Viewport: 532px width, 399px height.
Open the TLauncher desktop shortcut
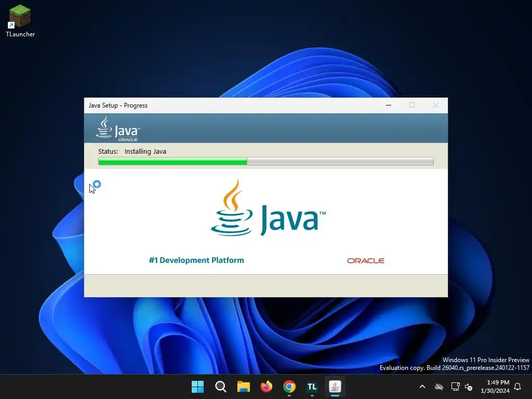[x=20, y=21]
